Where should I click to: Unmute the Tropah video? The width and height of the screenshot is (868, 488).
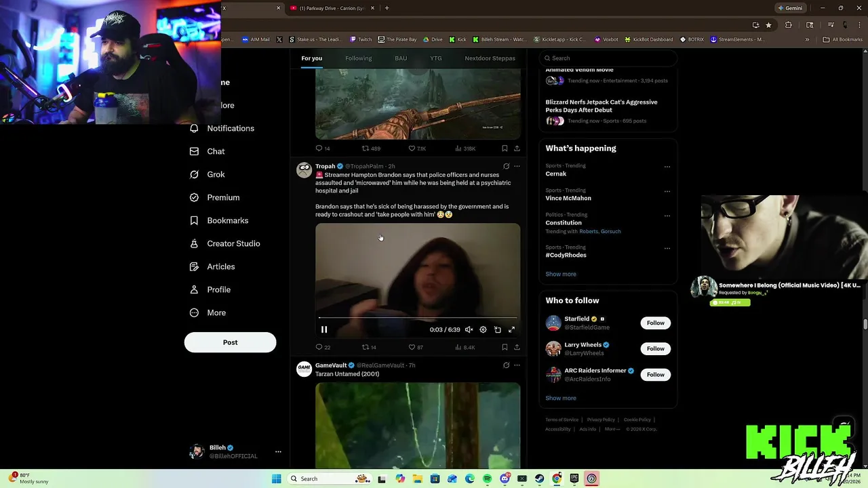point(469,329)
